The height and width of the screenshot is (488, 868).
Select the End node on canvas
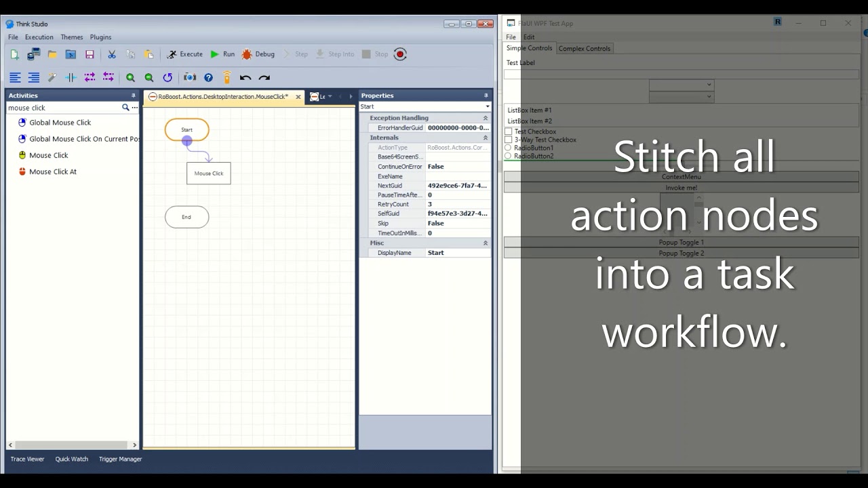(x=186, y=217)
